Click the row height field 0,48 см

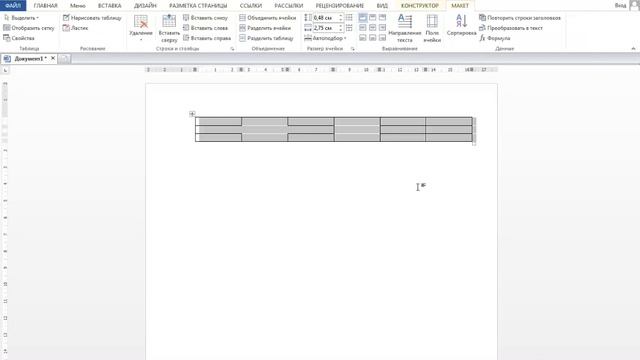[x=325, y=18]
